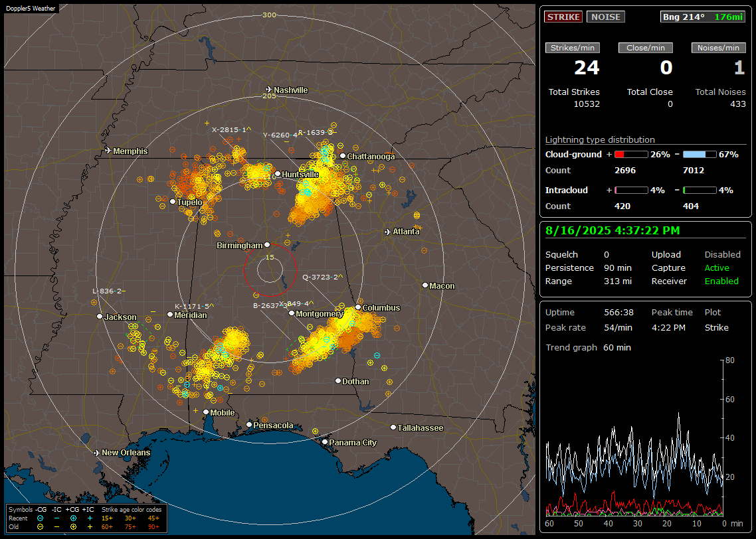The image size is (756, 539).
Task: Click the recent -CG cyan legend symbol
Action: [41, 518]
